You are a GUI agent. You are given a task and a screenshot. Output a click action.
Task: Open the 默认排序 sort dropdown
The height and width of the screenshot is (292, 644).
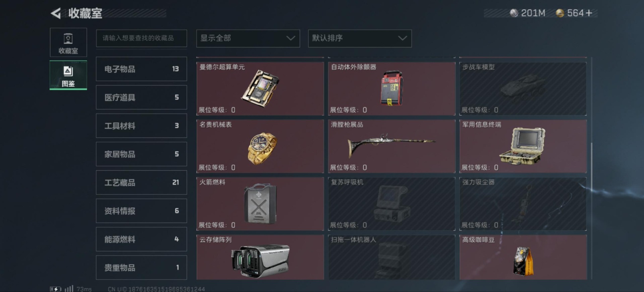[360, 38]
